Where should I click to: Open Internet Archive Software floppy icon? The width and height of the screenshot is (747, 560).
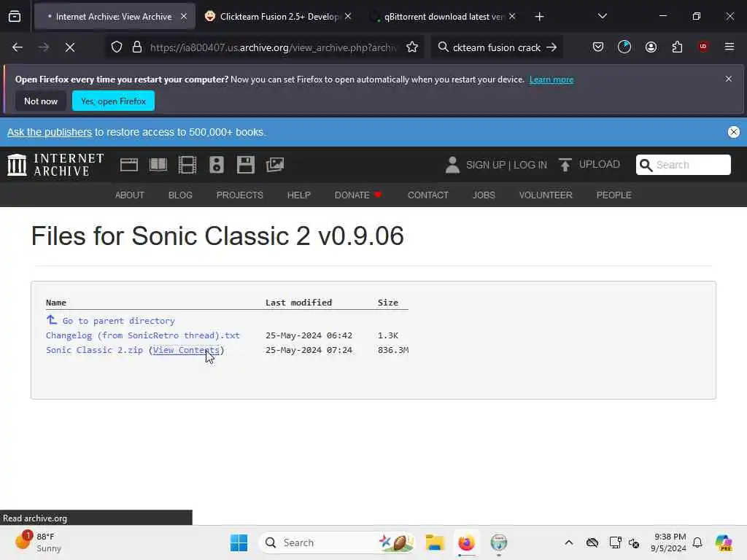click(x=246, y=165)
